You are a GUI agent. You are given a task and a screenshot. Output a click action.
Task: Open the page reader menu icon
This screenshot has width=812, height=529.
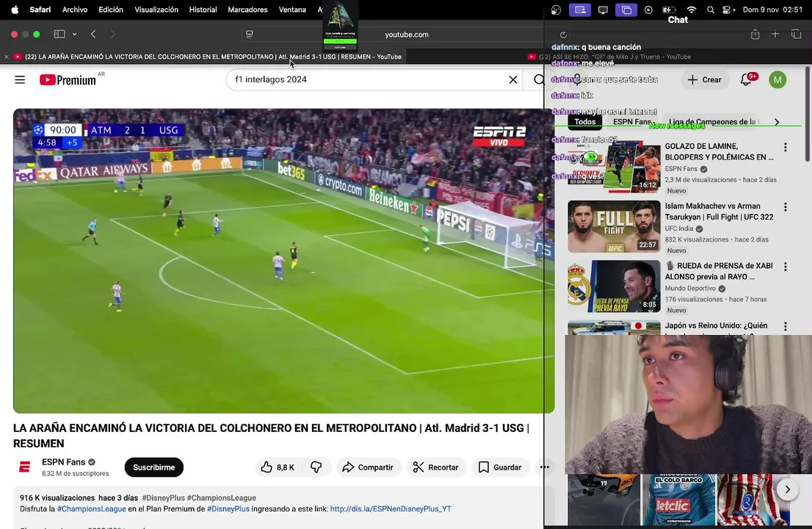250,35
